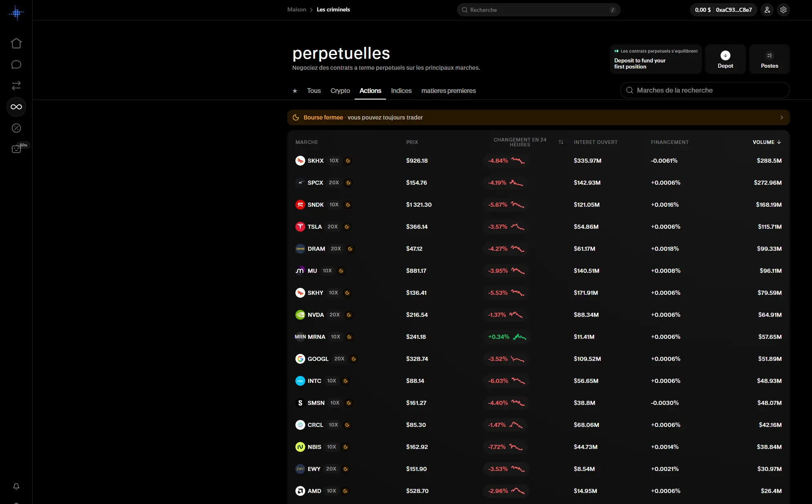Focus Marches de la recherche field
Image resolution: width=812 pixels, height=504 pixels.
[705, 90]
